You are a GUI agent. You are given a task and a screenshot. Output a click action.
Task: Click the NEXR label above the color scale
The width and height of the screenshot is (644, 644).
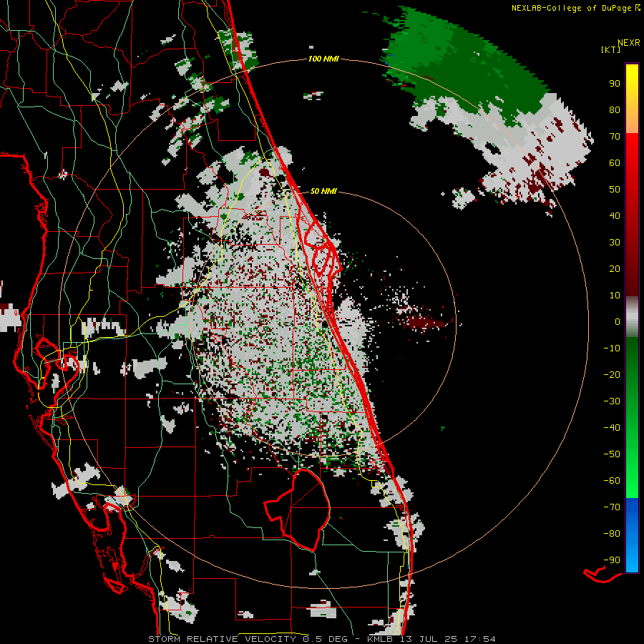pyautogui.click(x=628, y=43)
